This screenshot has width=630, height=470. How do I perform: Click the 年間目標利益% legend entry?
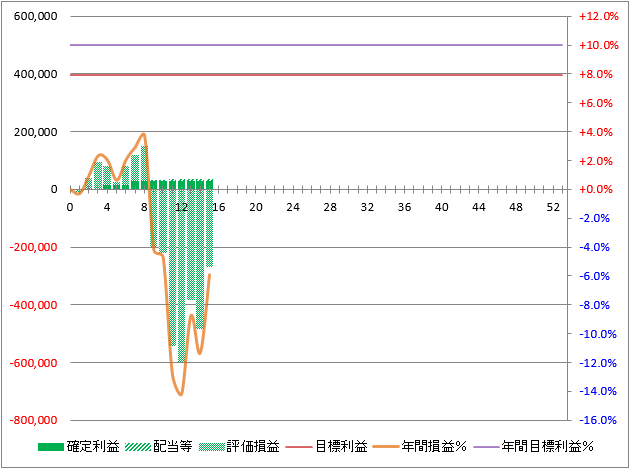[534, 446]
